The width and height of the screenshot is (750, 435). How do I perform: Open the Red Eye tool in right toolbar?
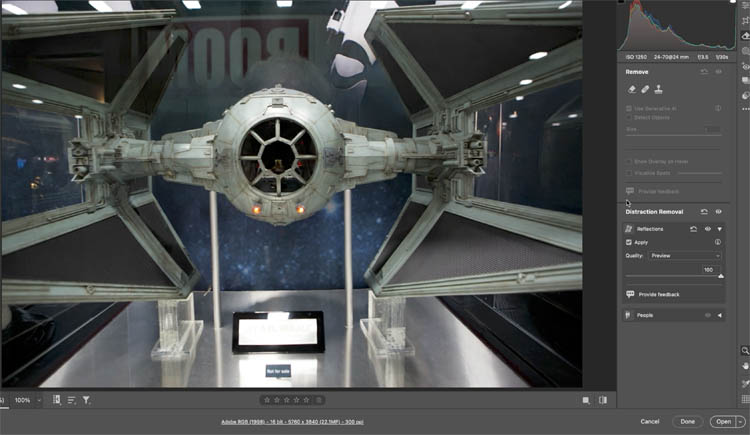tap(745, 66)
